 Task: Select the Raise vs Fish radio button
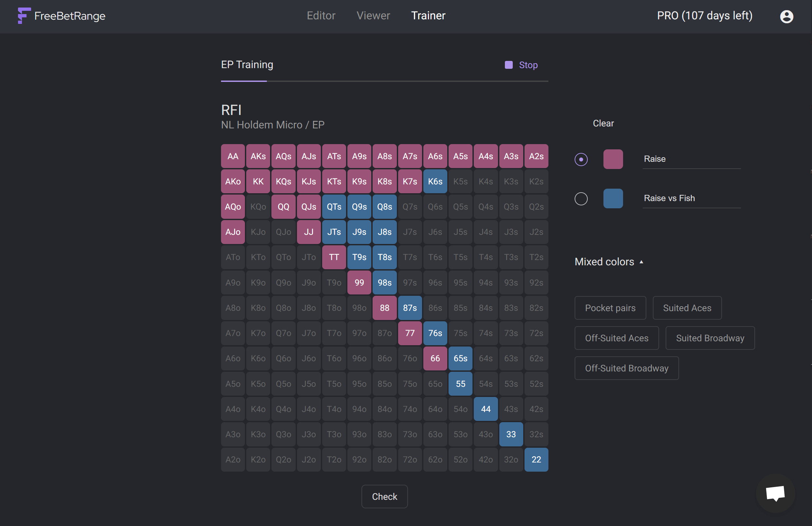tap(581, 199)
